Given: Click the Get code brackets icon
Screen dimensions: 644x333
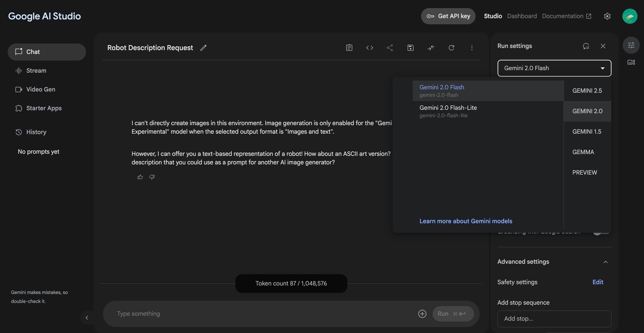Looking at the screenshot, I should (370, 48).
